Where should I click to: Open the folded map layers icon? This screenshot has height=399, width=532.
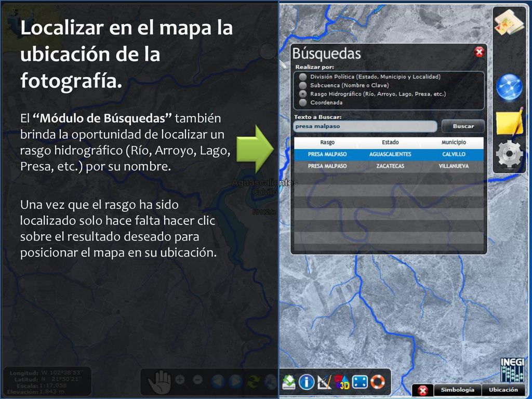coord(509,23)
